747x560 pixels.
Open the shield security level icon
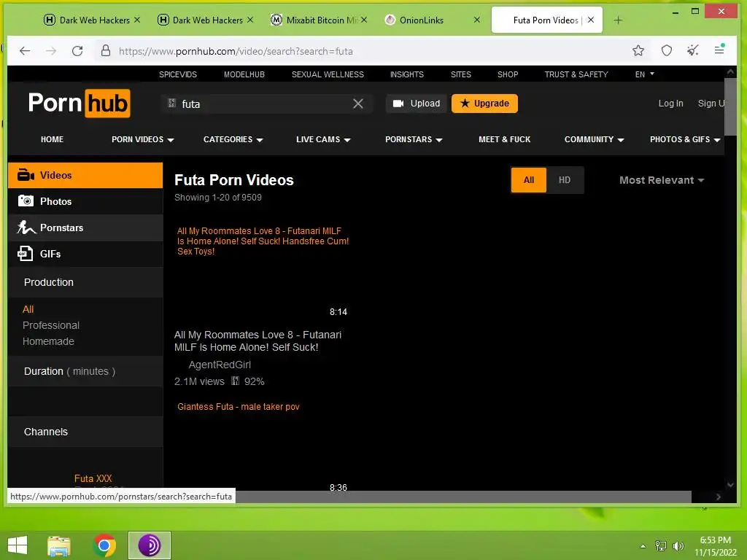(x=667, y=50)
